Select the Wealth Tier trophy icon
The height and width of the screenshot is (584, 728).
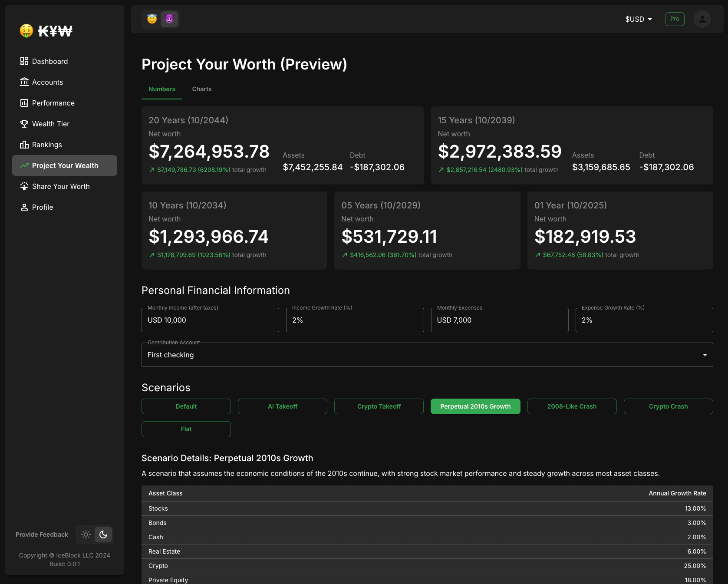tap(24, 124)
